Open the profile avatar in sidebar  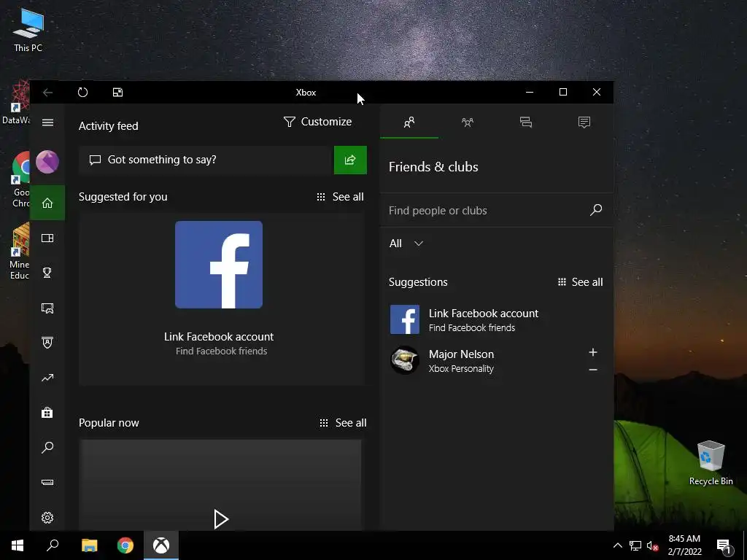[47, 162]
